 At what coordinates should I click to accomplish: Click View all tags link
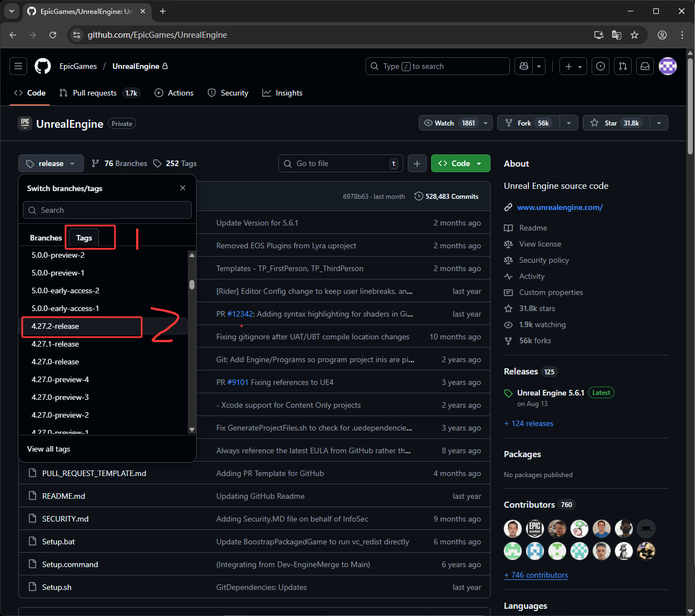pos(49,449)
